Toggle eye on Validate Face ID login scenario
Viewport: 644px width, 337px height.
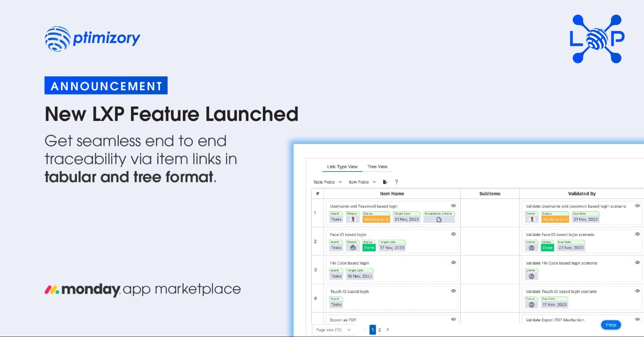click(637, 234)
